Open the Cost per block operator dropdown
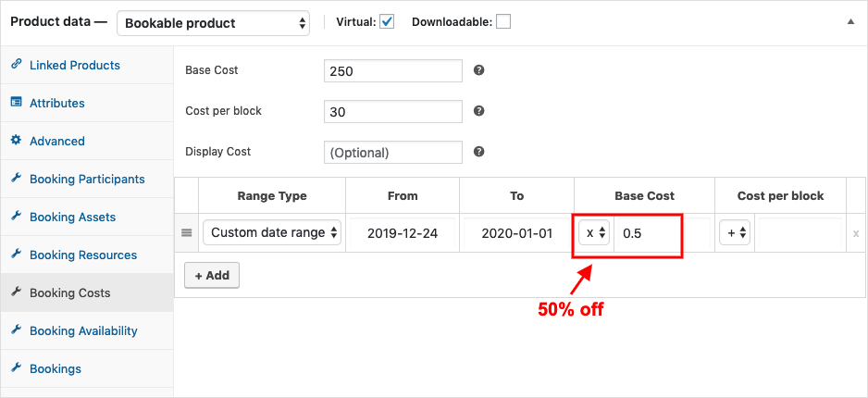 point(738,233)
